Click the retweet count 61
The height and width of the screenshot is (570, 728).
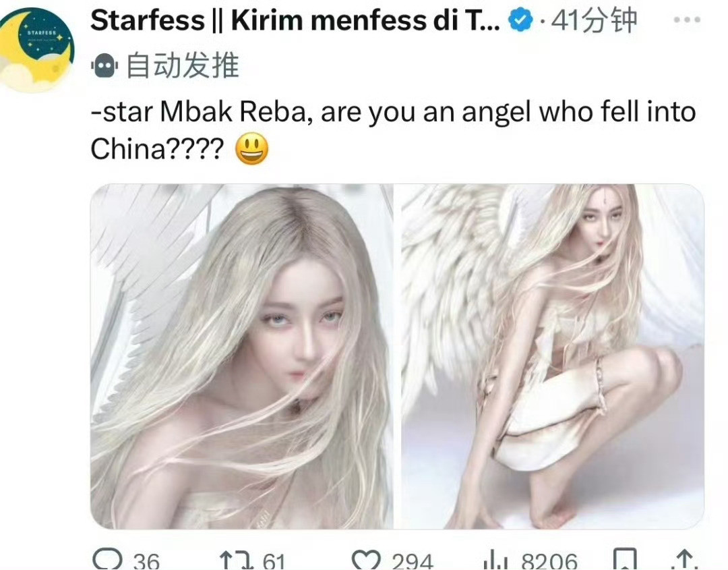pyautogui.click(x=274, y=561)
